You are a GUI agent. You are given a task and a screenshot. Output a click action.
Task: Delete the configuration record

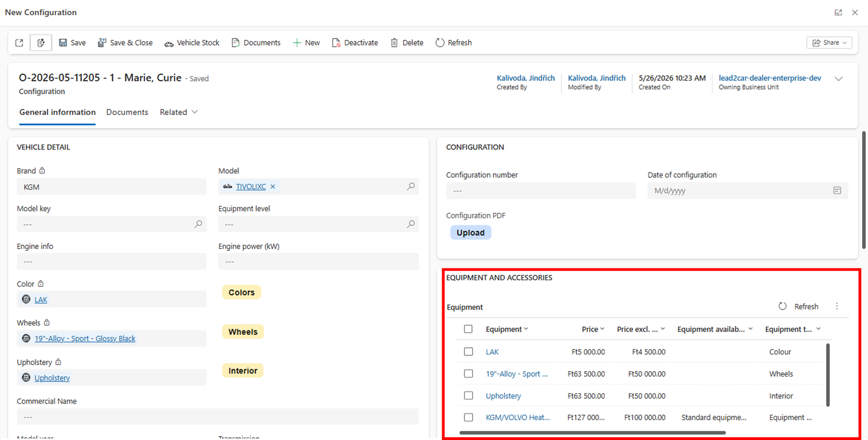tap(407, 43)
